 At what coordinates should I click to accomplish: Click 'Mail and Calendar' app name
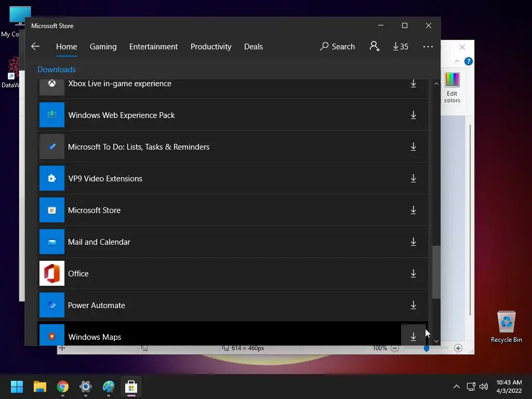(x=99, y=242)
